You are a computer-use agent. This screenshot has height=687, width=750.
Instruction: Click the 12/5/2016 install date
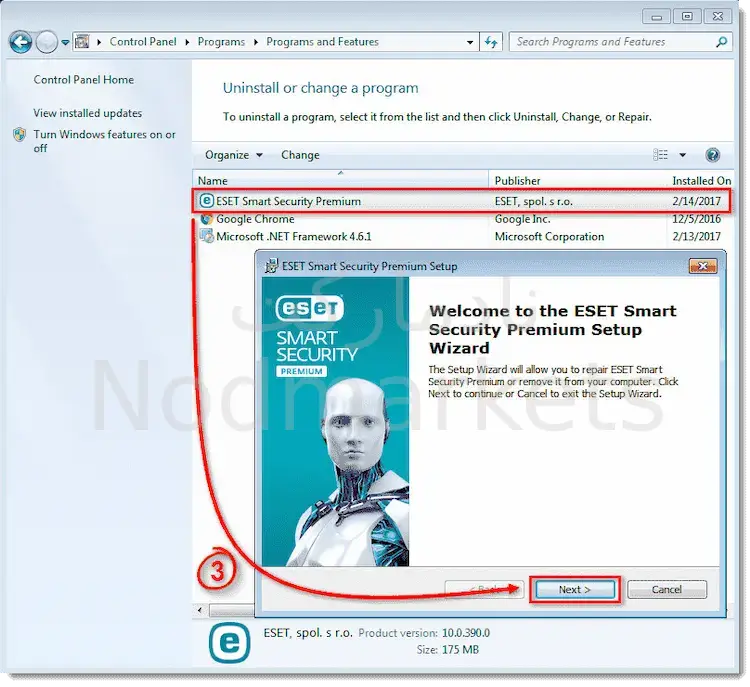pyautogui.click(x=696, y=219)
